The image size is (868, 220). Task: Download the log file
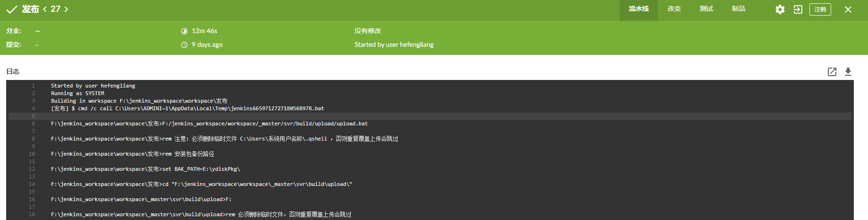point(848,71)
